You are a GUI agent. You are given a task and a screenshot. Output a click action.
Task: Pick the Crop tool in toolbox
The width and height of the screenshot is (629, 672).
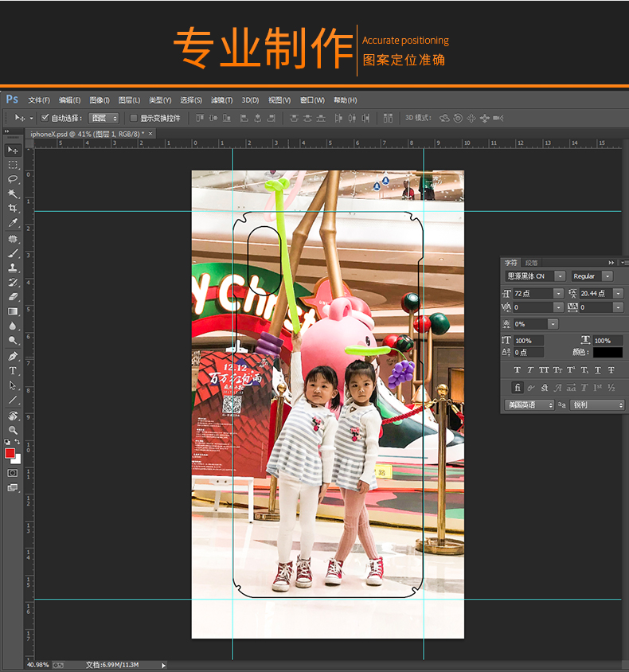click(x=13, y=209)
